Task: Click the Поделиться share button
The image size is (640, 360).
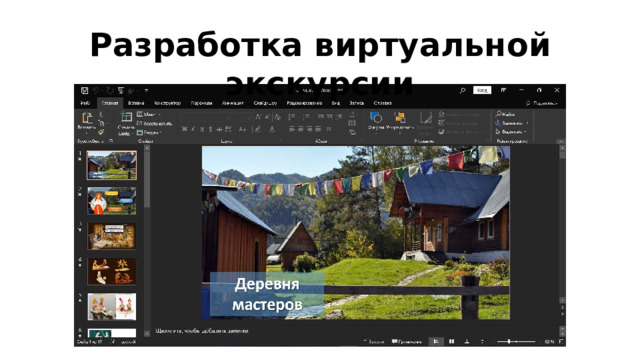Action: coord(541,103)
